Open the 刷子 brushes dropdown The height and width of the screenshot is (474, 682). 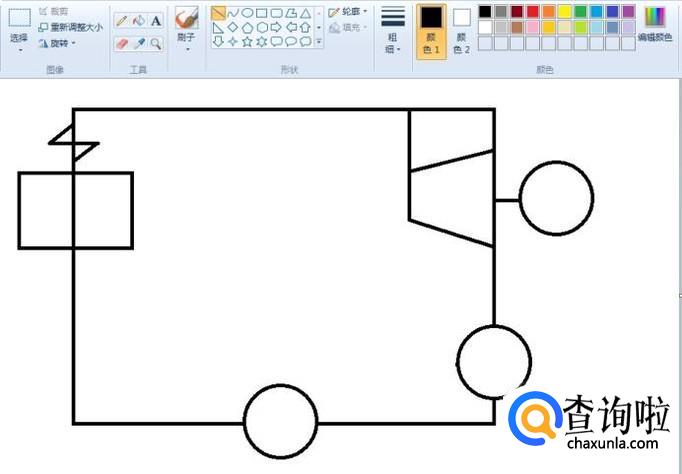(186, 42)
